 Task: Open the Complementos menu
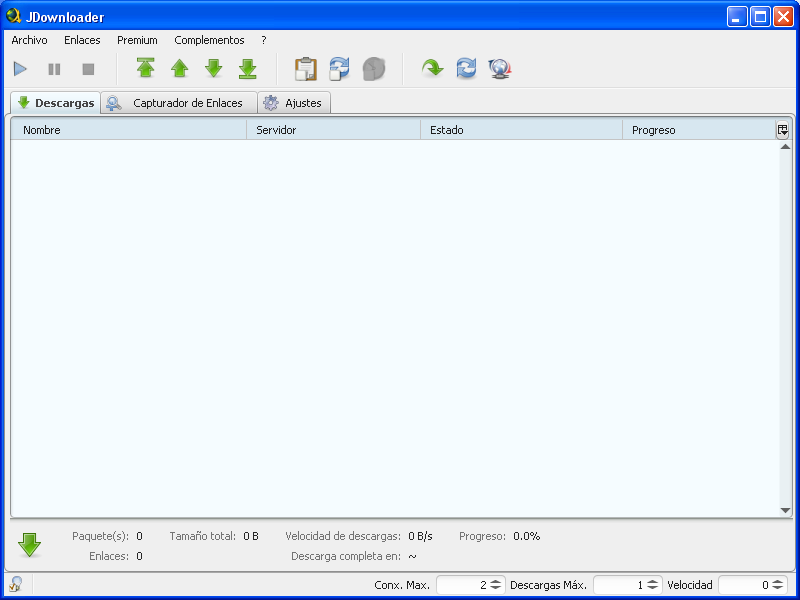[209, 40]
